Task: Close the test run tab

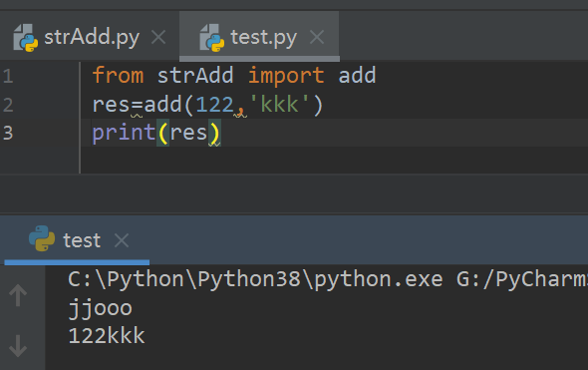Action: tap(122, 240)
